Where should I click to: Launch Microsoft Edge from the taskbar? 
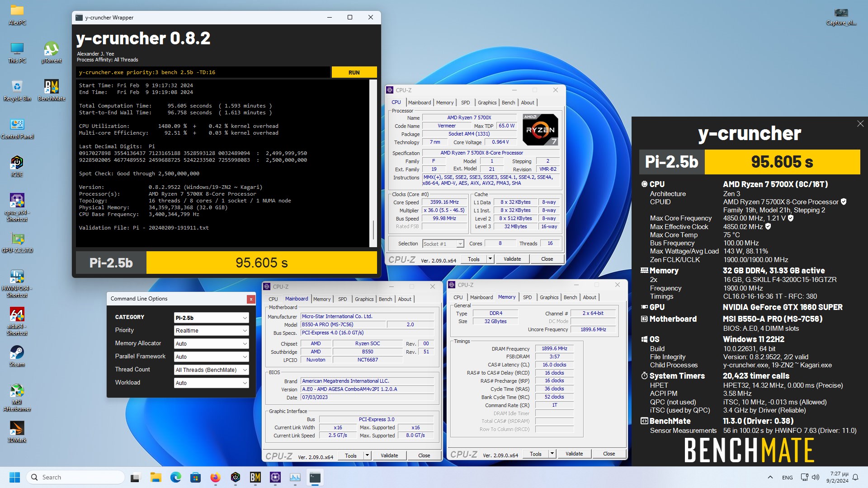176,477
